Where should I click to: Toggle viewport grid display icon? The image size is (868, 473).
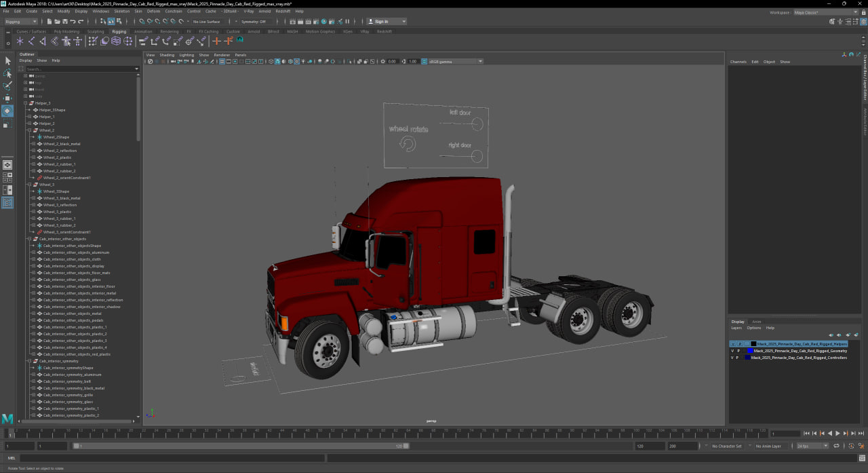click(x=222, y=61)
